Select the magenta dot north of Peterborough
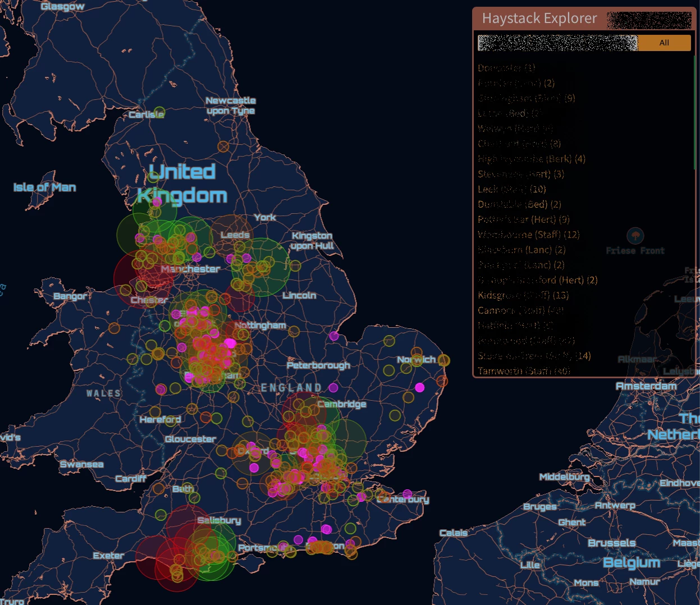Image resolution: width=700 pixels, height=605 pixels. [334, 336]
